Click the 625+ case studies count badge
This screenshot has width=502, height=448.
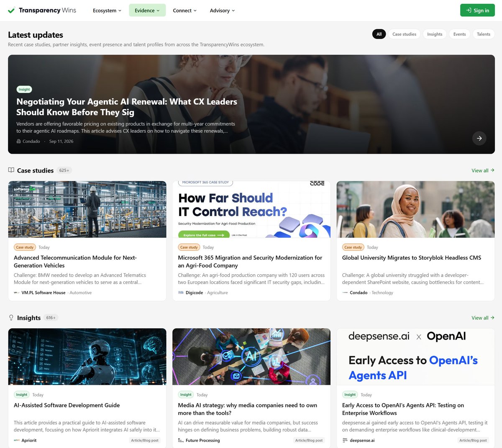pyautogui.click(x=64, y=170)
